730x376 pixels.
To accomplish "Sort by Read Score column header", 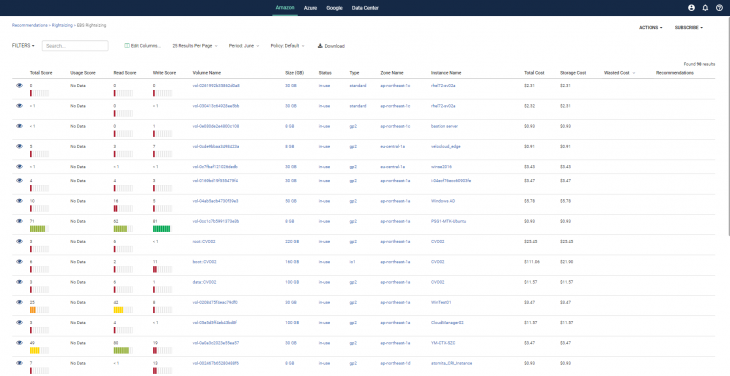I will 125,73.
